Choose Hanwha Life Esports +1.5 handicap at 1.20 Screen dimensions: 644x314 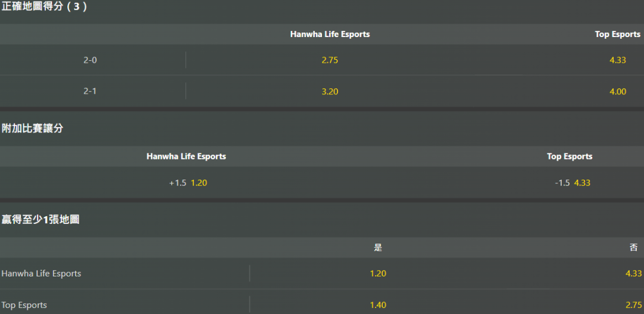pos(188,183)
